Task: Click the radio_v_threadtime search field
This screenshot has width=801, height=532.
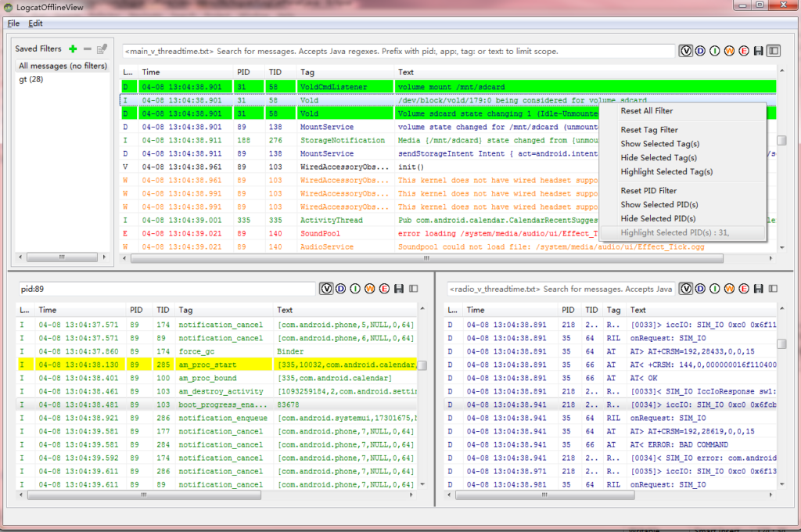Action: pos(560,289)
